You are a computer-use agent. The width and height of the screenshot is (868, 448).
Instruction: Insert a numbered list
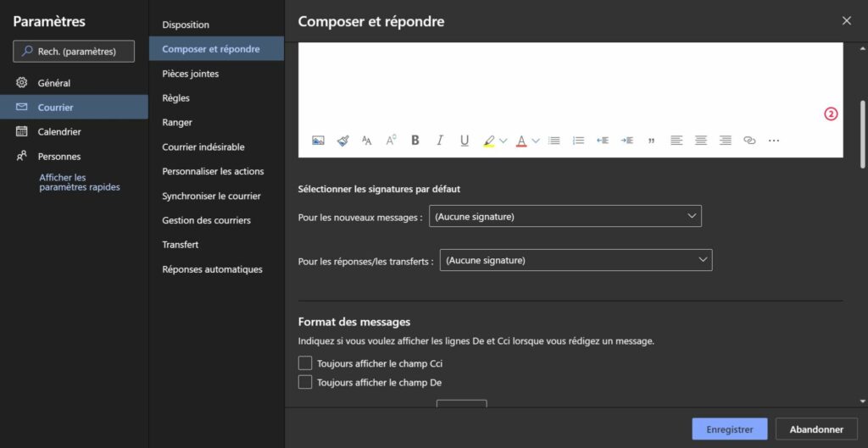click(578, 141)
